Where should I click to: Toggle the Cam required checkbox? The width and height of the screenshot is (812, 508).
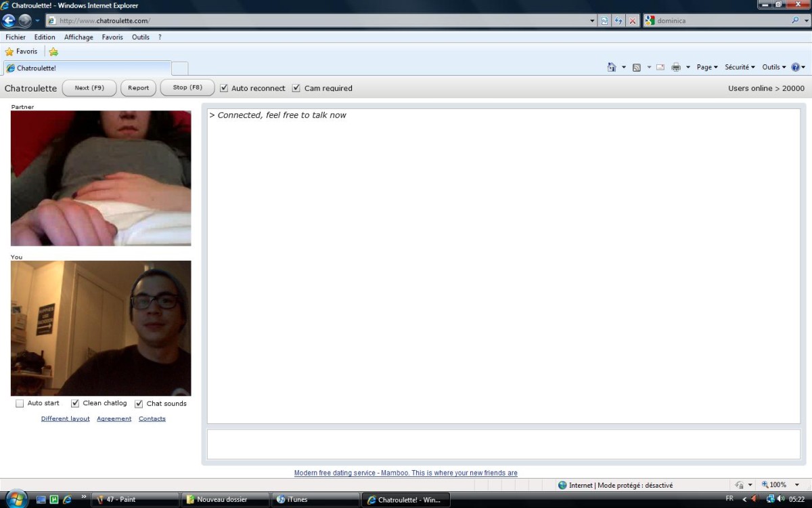pos(296,88)
